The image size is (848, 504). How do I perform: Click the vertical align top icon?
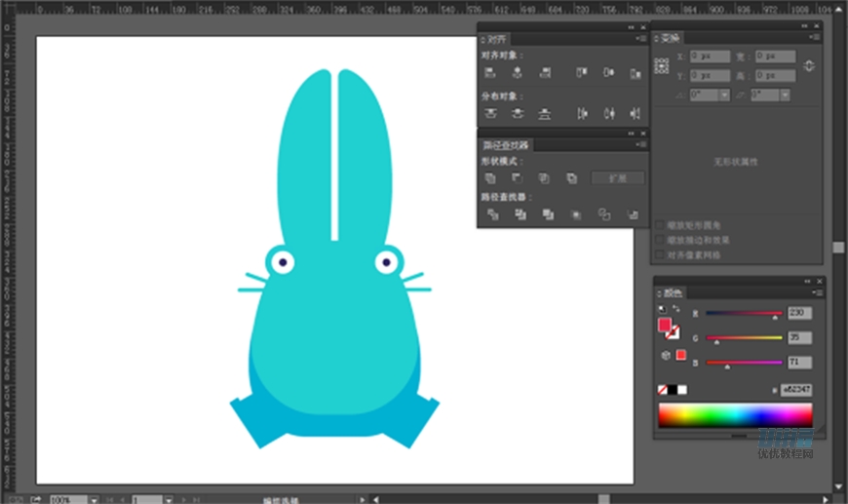tap(582, 73)
